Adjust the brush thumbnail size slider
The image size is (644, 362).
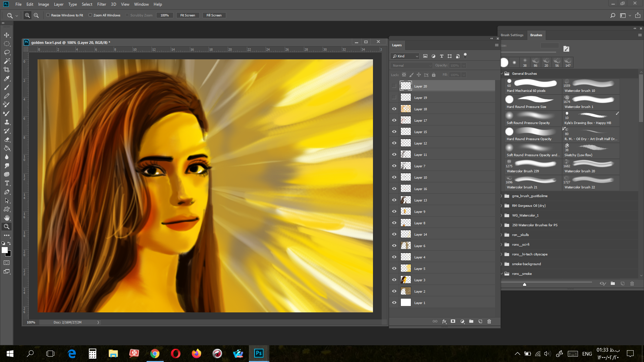[x=525, y=284]
